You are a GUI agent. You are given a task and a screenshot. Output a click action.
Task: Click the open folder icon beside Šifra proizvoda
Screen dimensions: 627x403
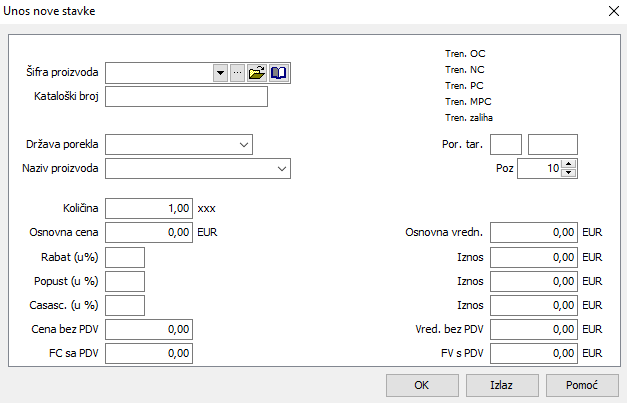(x=257, y=73)
